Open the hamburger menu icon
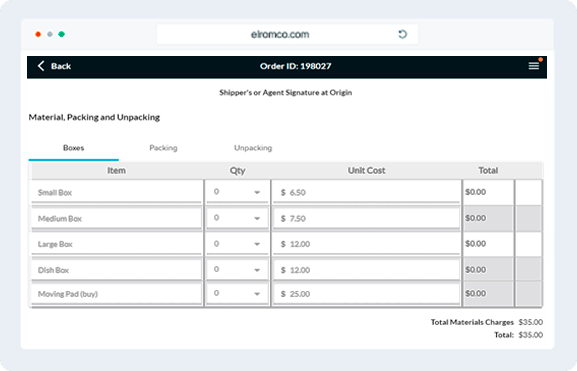 (x=534, y=66)
